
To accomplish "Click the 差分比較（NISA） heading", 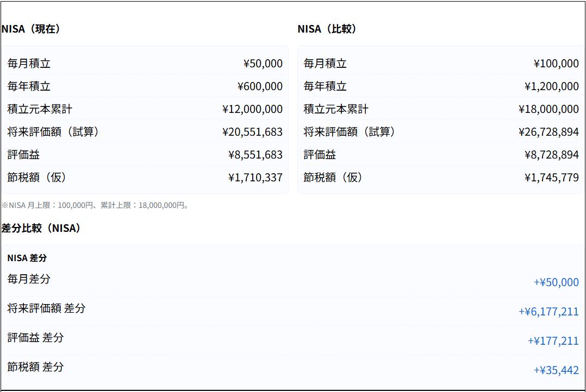I will coord(41,228).
